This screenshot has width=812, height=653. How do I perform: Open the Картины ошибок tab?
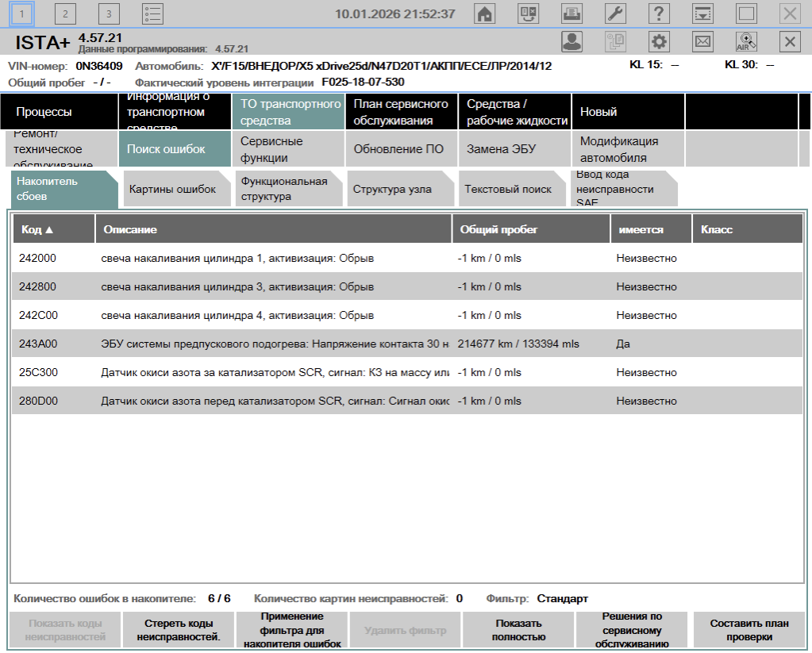[172, 190]
